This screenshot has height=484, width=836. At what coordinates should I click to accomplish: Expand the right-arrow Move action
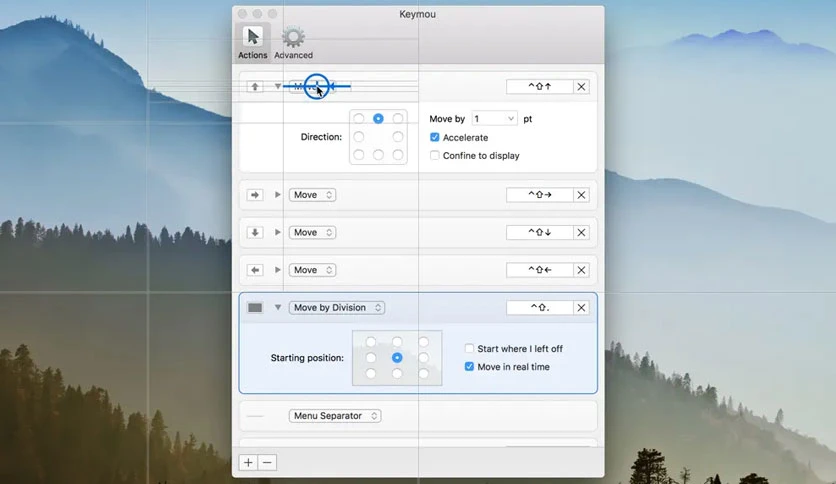pos(278,195)
